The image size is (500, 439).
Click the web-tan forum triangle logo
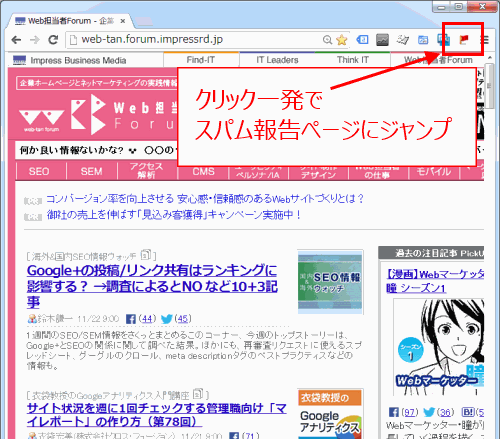pos(42,120)
